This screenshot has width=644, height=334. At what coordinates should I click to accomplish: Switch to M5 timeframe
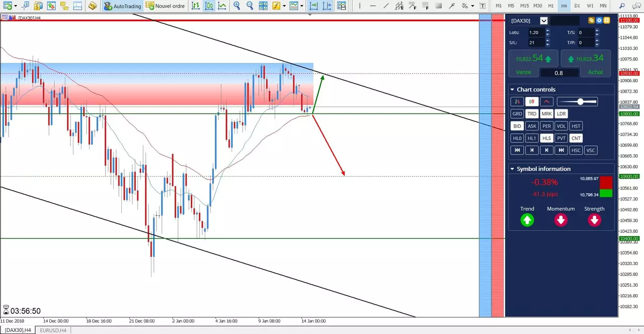511,6
